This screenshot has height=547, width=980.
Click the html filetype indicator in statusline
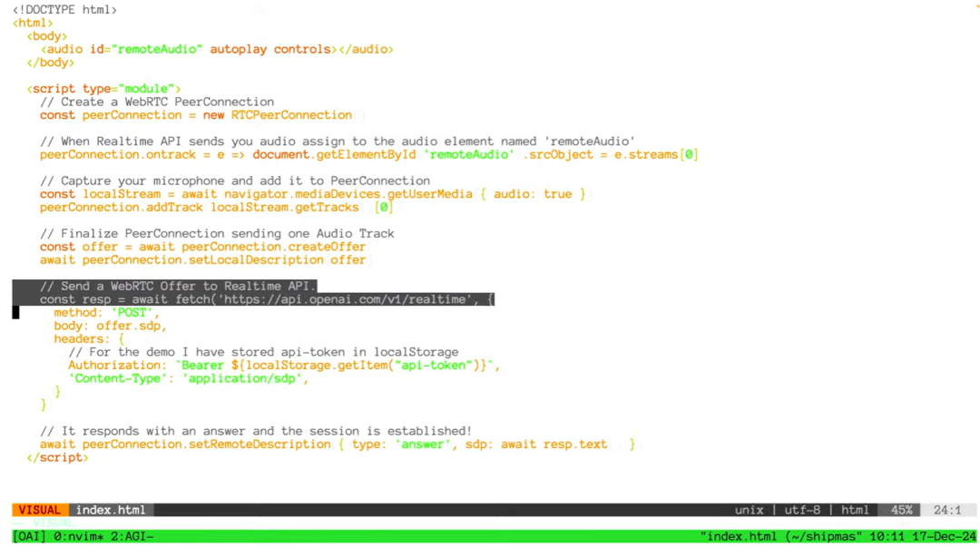point(855,510)
